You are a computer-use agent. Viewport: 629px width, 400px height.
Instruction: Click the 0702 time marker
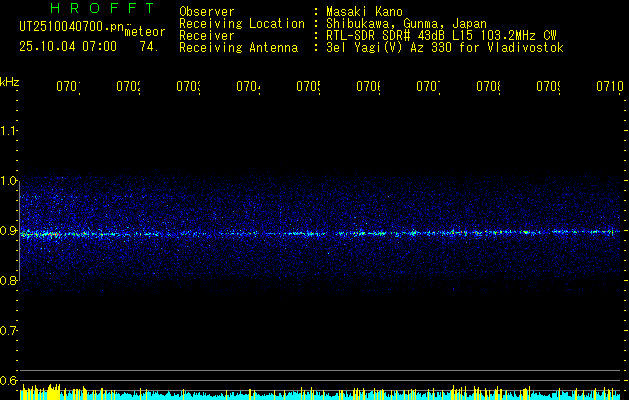point(128,87)
